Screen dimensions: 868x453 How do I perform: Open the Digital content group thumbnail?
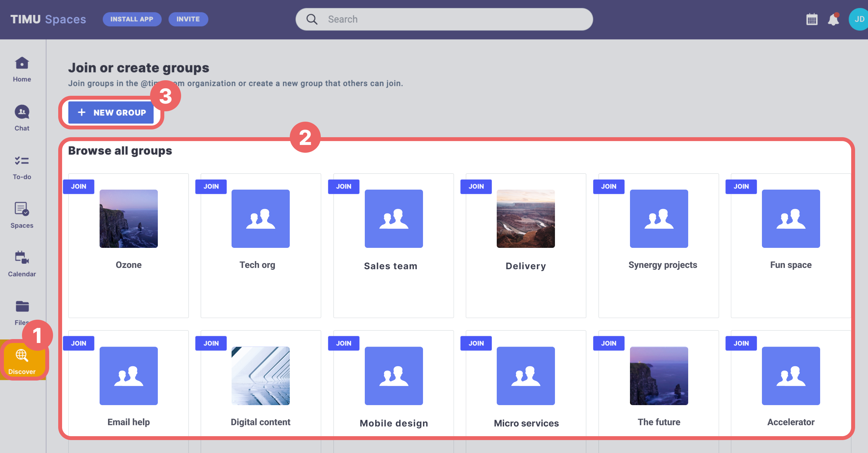[x=260, y=376]
